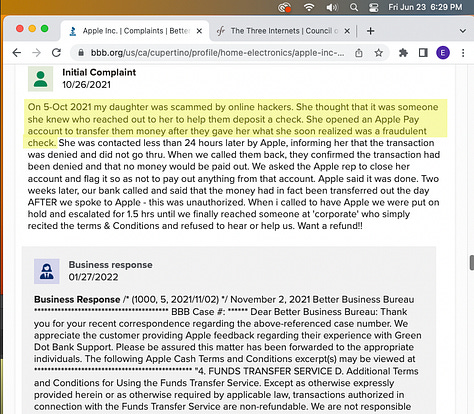
Task: Open a new browser tab with plus
Action: click(370, 31)
